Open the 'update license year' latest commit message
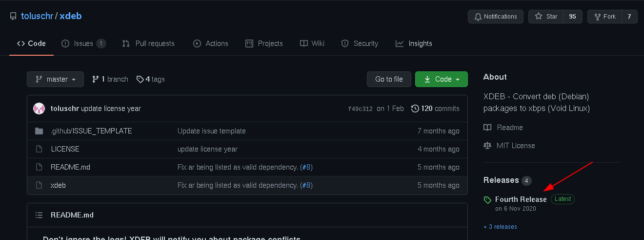The image size is (644, 240). [x=111, y=109]
